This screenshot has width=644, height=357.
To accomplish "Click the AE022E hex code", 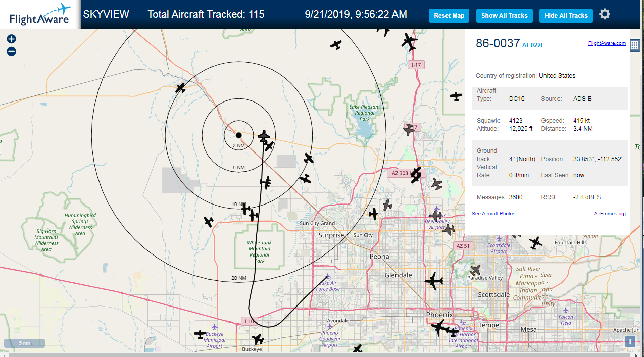I will (533, 45).
